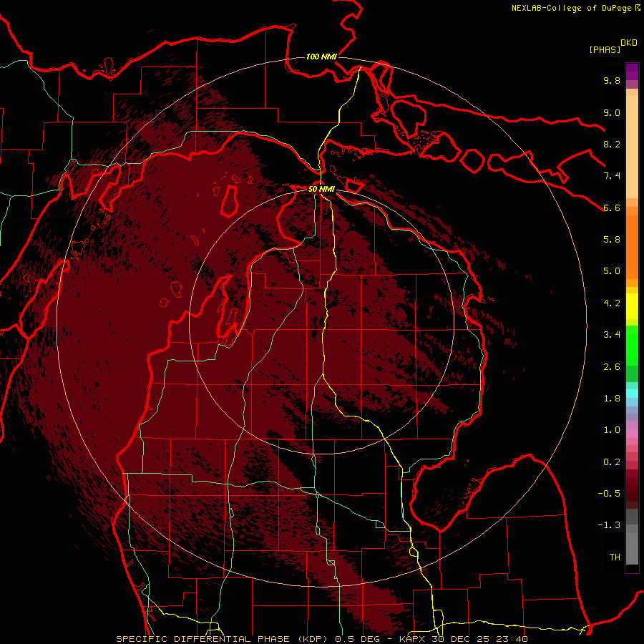Viewport: 644px width, 644px height.
Task: Click the NEXLAB-College of DuPage label
Action: click(x=575, y=8)
